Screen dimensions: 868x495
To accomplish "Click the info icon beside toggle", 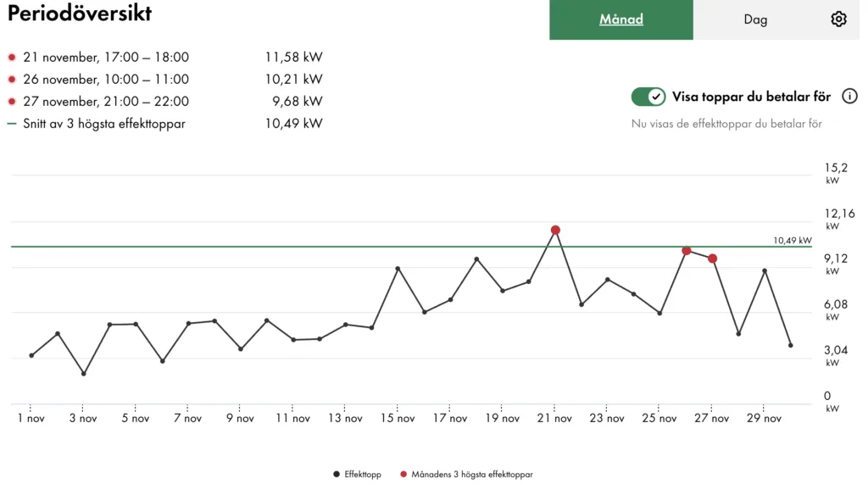I will (x=849, y=97).
